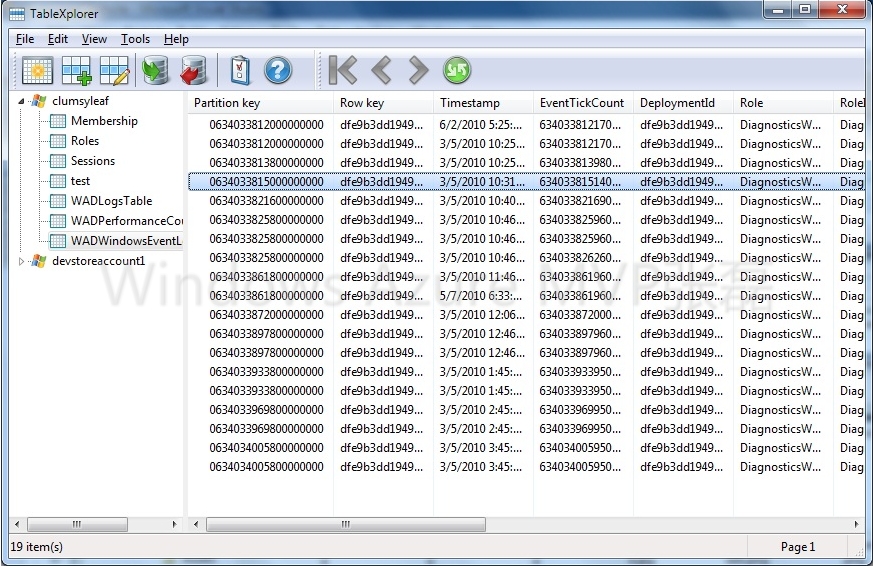Open the Help menu
The image size is (873, 566).
pyautogui.click(x=176, y=39)
